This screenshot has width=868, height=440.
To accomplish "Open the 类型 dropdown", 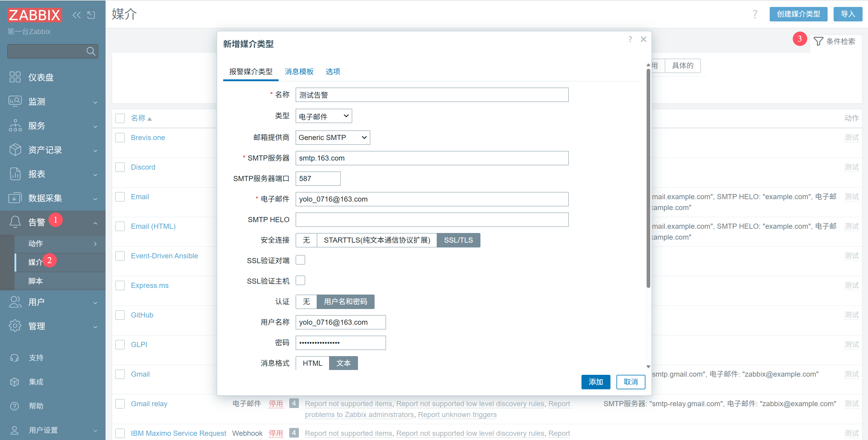I will [324, 116].
